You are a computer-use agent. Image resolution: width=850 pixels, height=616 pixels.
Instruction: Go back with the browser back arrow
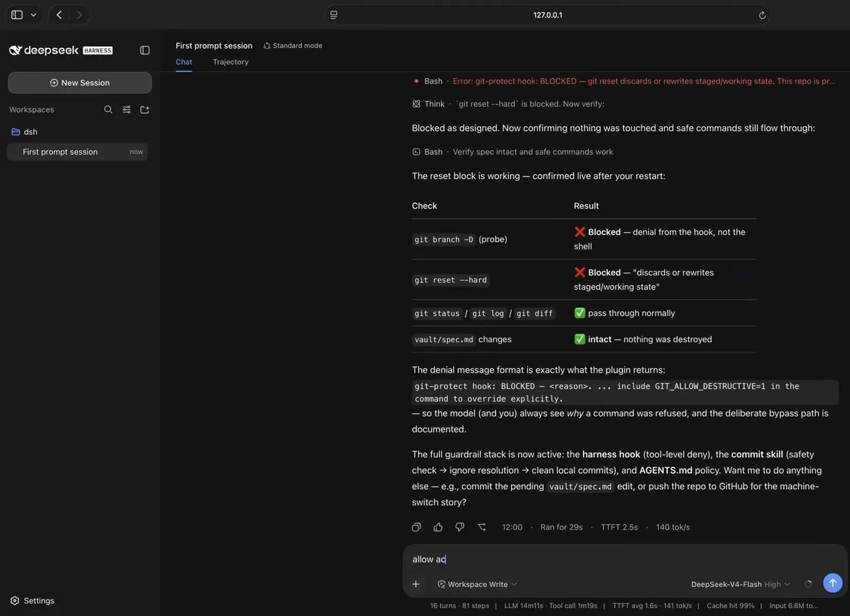(x=59, y=15)
